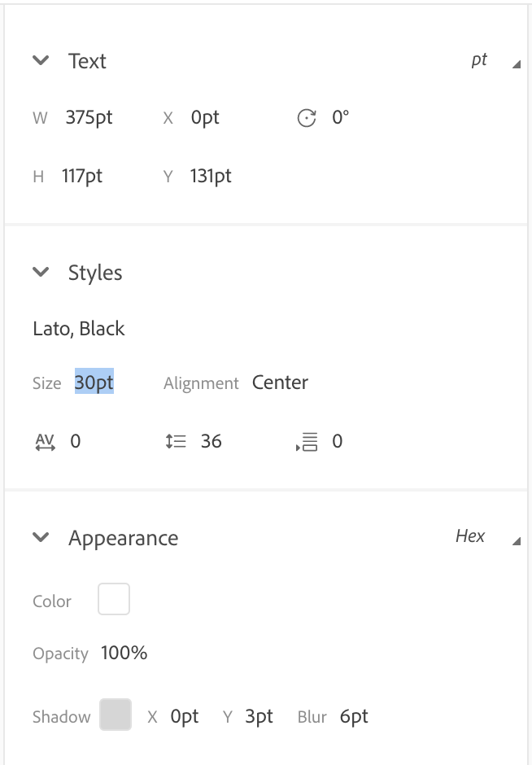Click the shadow Blur value 6pt
The height and width of the screenshot is (765, 532).
click(354, 717)
